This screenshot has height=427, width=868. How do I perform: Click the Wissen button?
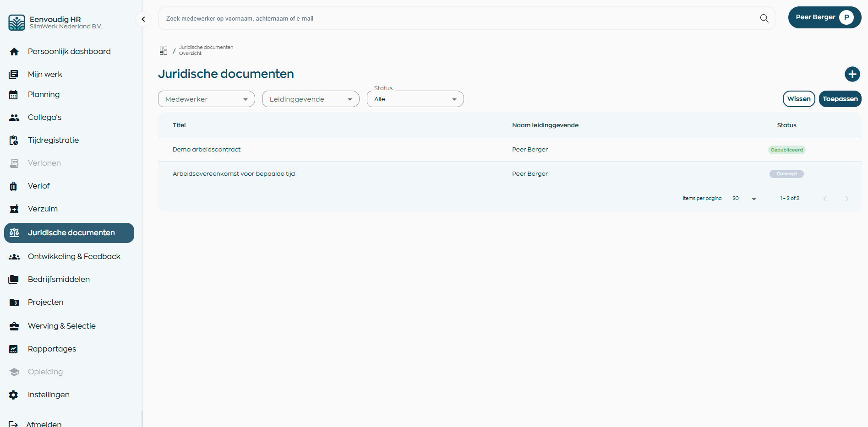[x=798, y=99]
